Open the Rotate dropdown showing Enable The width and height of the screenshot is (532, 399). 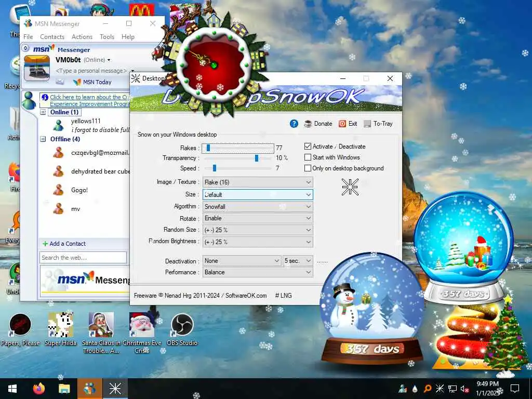point(258,218)
